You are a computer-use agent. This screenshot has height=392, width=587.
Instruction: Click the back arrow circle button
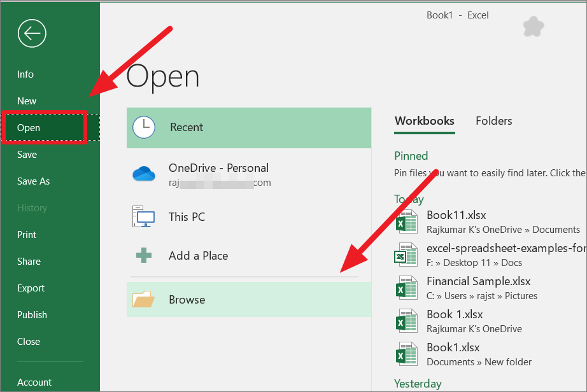coord(32,33)
